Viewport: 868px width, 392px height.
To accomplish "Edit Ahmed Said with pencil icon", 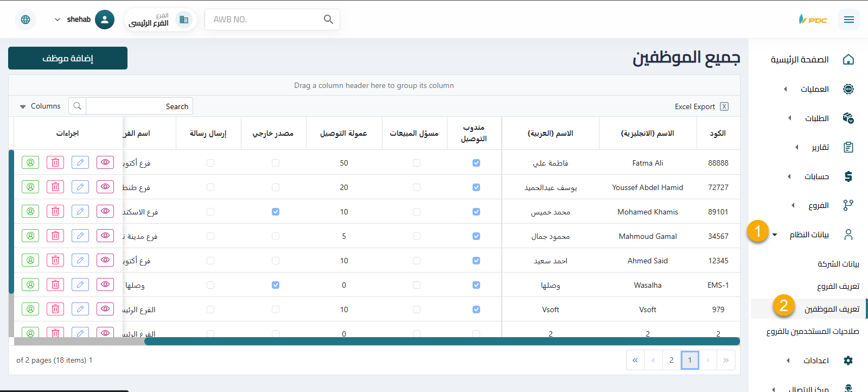I will [80, 260].
